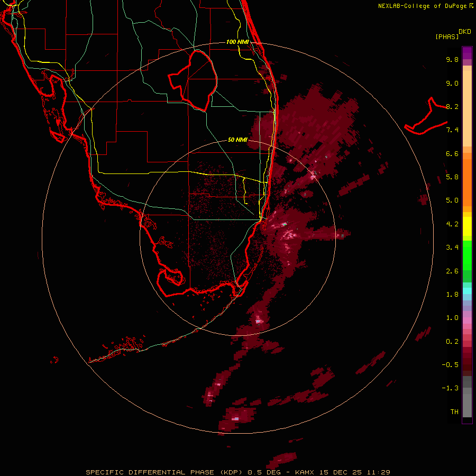Click the 2.6 legend value
This screenshot has width=476, height=476.
tap(452, 271)
